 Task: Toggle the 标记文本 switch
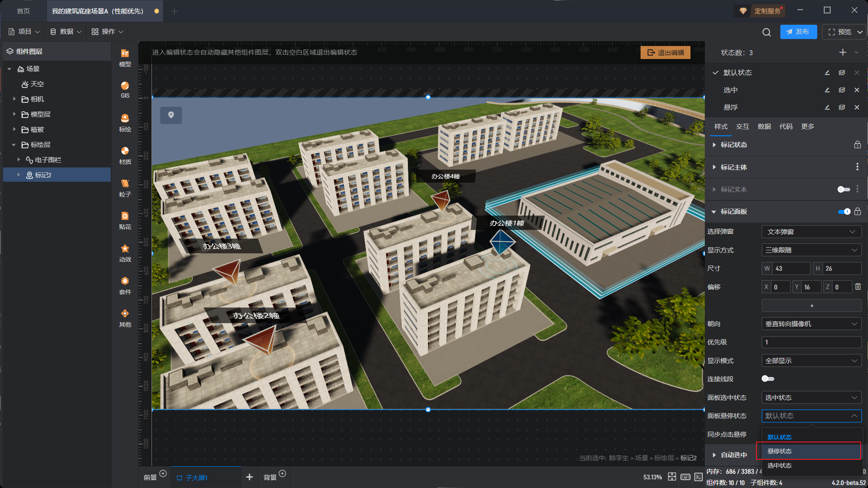coord(843,189)
